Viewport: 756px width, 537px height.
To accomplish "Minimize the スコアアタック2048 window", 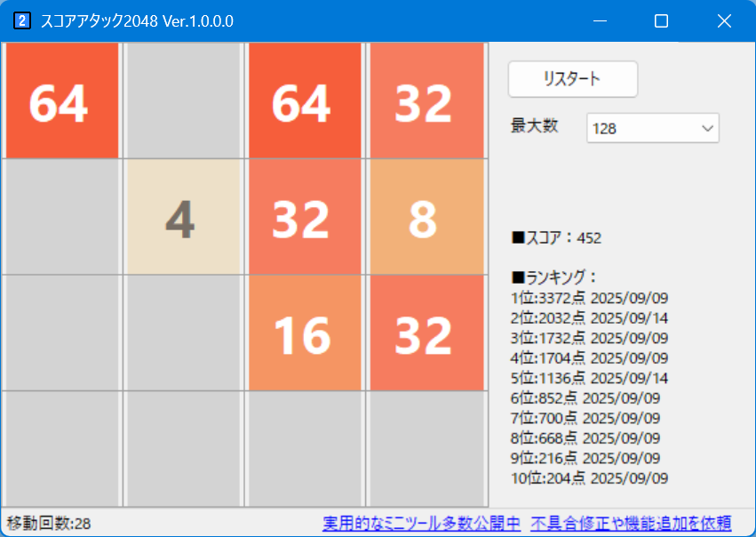I will (x=600, y=20).
